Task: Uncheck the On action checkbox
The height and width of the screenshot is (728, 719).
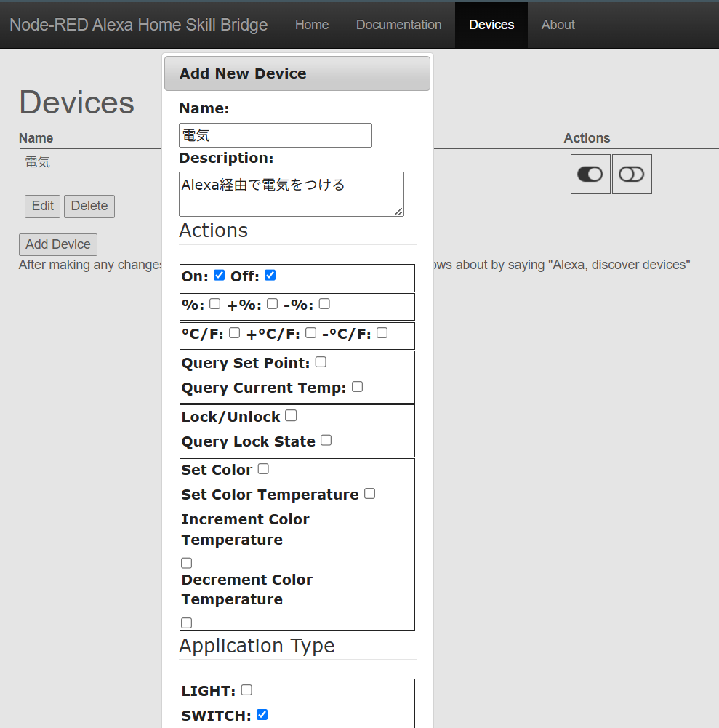Action: pos(219,274)
